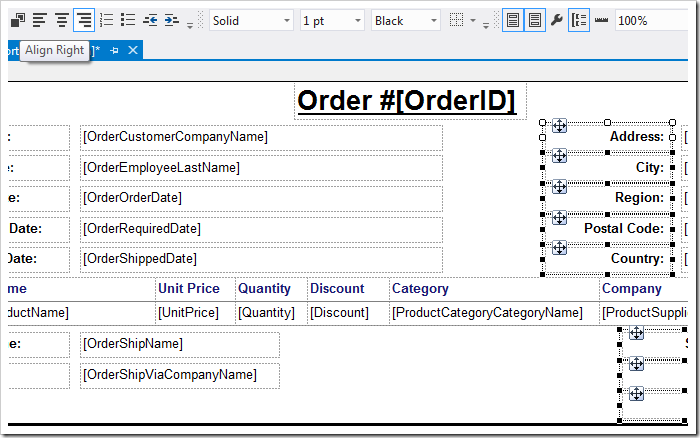
Task: Click the move handle beside Address label
Action: (559, 125)
